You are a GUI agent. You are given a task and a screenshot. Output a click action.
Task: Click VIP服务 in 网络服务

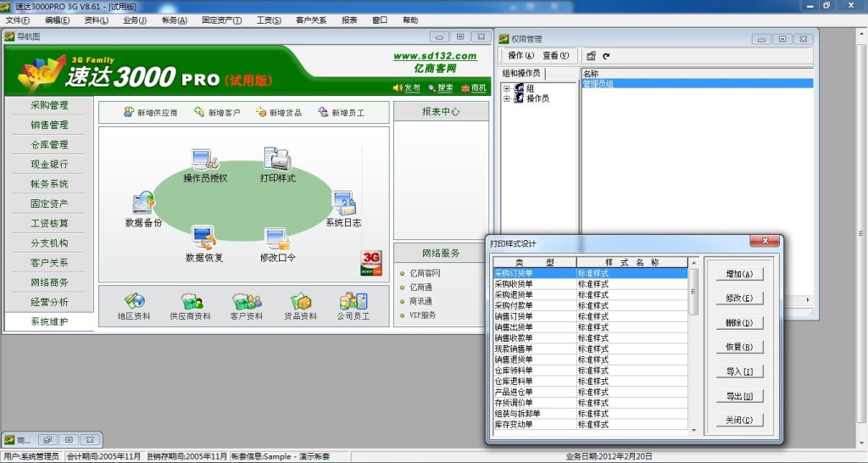422,315
